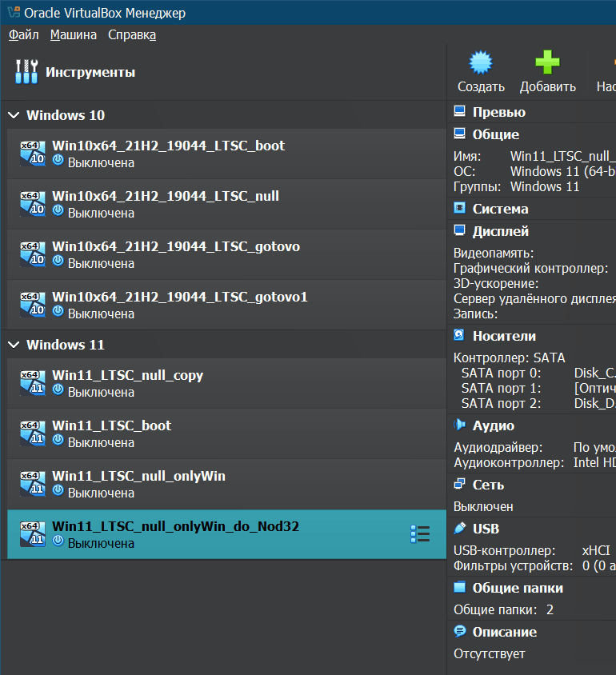Collapse the Windows 10 group
The height and width of the screenshot is (675, 616).
pyautogui.click(x=14, y=115)
